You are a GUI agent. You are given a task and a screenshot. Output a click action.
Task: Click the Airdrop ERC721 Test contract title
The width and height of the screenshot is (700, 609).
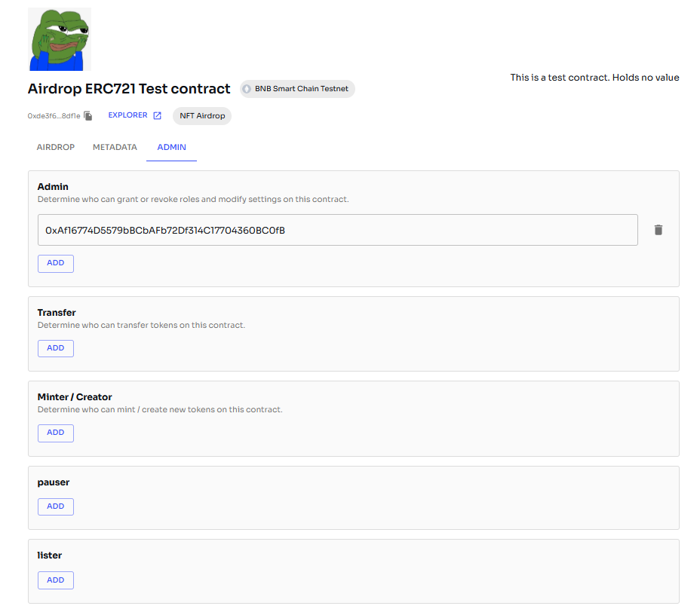point(129,89)
